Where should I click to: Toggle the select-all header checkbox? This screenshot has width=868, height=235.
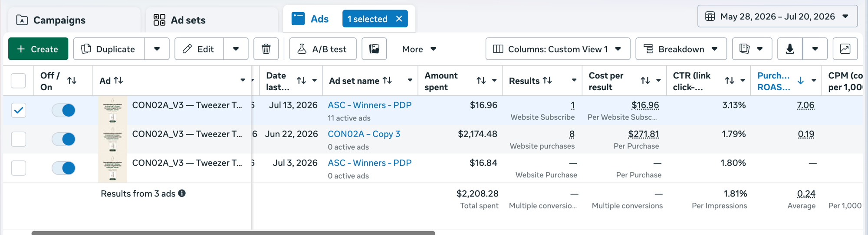coord(18,81)
